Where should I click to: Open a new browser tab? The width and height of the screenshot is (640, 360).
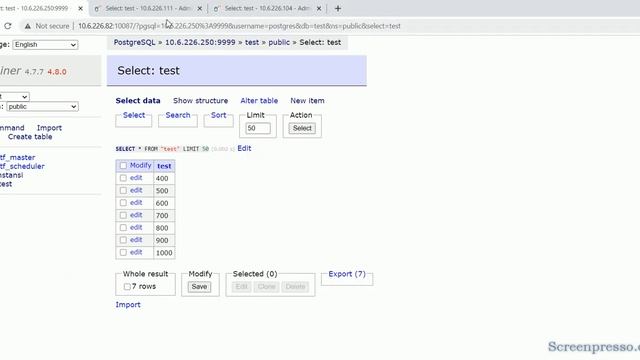[x=338, y=8]
